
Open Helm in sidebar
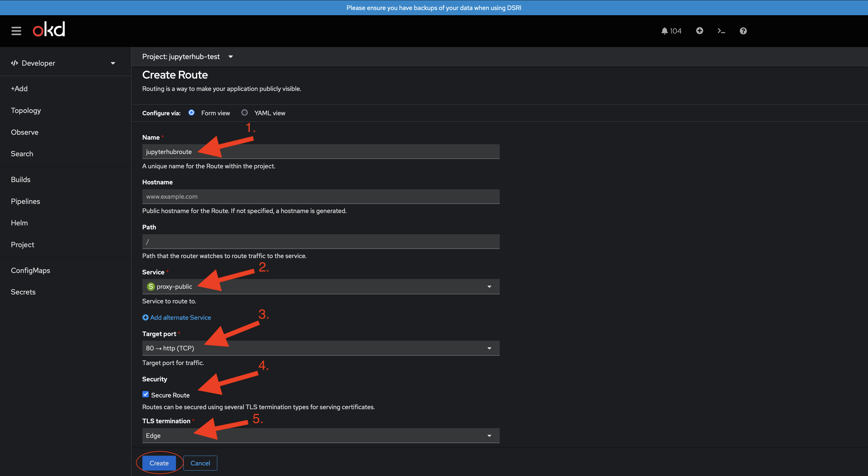[19, 223]
